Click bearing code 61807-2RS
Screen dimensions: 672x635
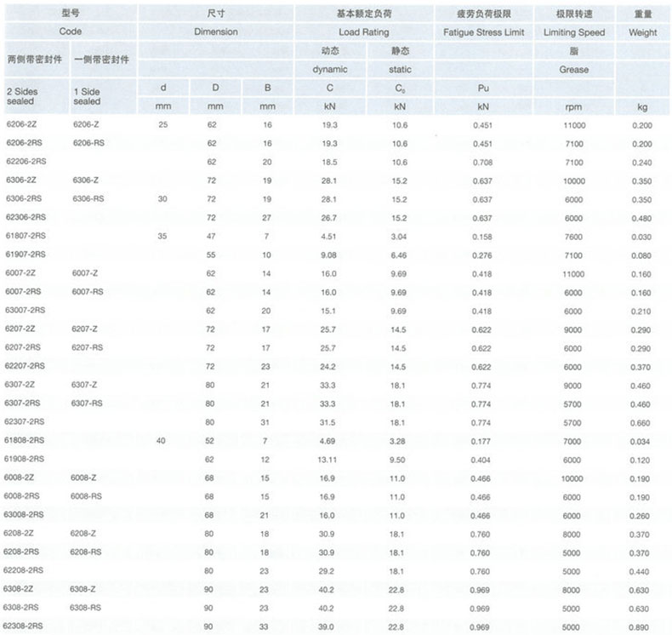coord(26,236)
